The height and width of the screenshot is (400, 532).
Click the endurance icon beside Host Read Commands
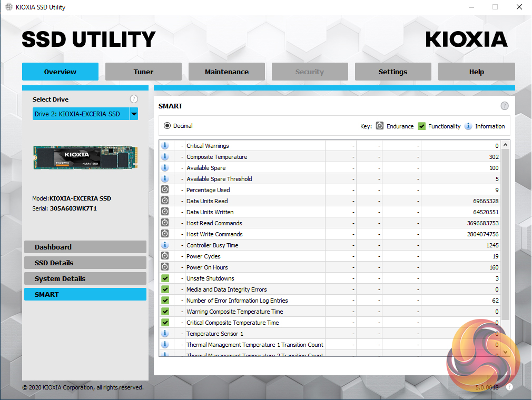(165, 223)
